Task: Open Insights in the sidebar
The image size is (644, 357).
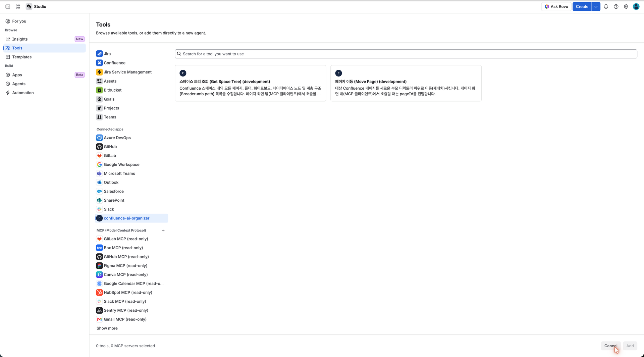Action: click(44, 39)
